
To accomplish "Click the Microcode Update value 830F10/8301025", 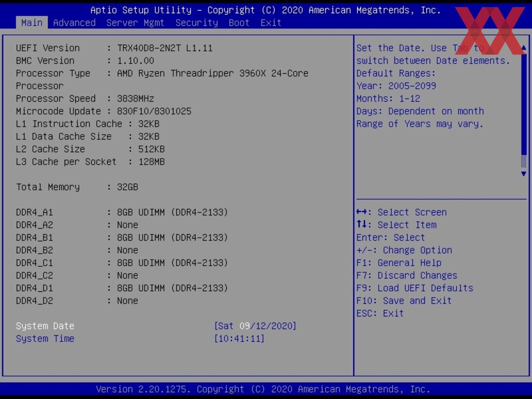I will pyautogui.click(x=154, y=111).
